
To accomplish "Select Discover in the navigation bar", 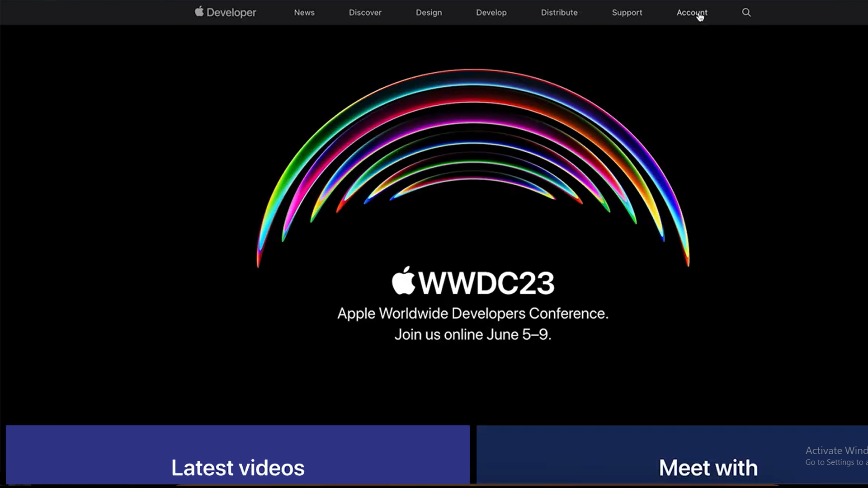I will [365, 12].
